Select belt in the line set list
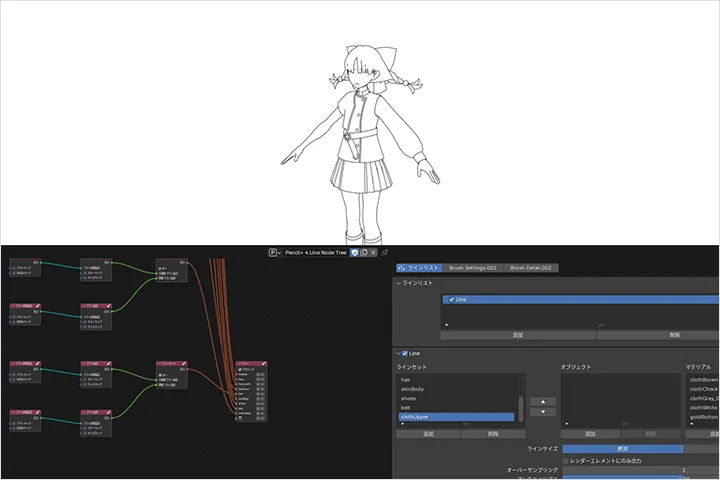 457,407
